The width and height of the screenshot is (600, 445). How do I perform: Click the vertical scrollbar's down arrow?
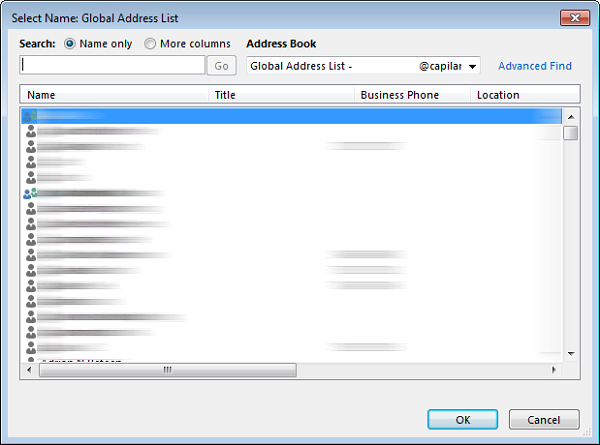(570, 353)
